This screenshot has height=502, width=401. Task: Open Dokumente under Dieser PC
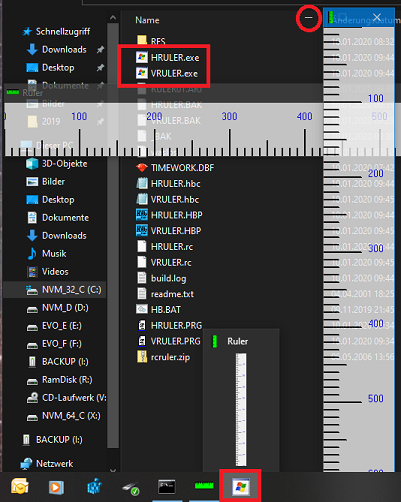pos(58,218)
